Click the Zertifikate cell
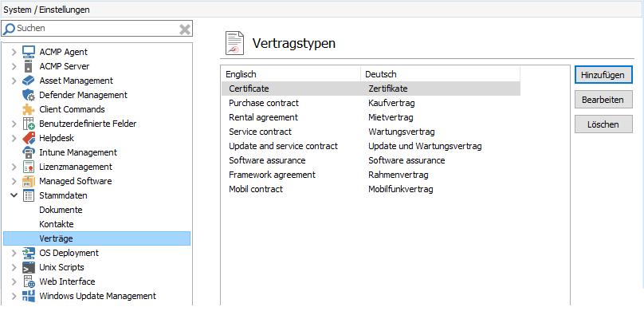 pyautogui.click(x=388, y=89)
